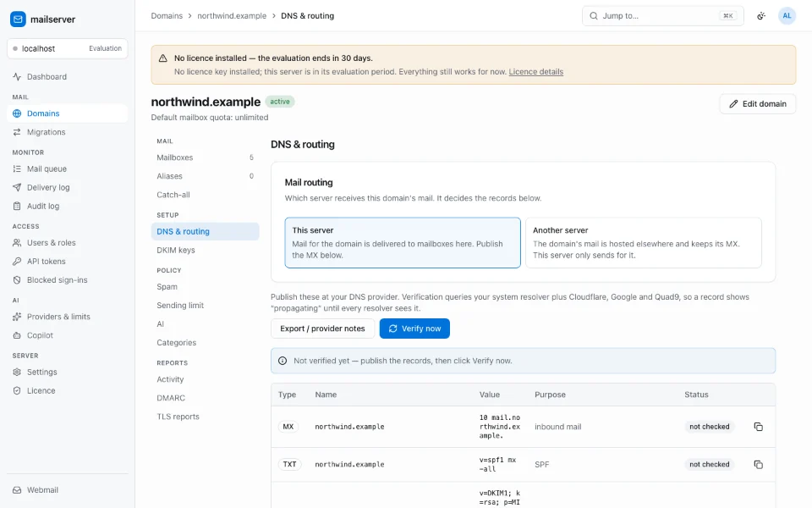The height and width of the screenshot is (508, 812).
Task: Open Export / provider notes
Action: click(x=322, y=329)
